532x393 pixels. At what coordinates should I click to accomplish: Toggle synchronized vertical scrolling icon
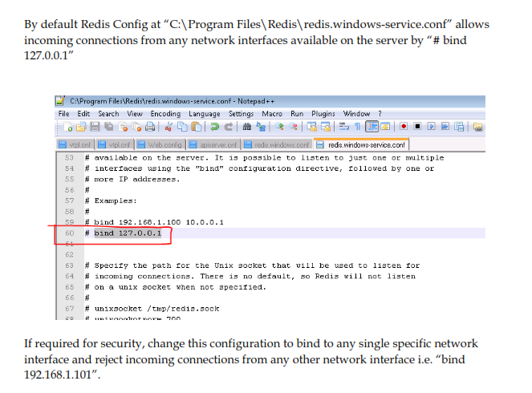coord(311,127)
